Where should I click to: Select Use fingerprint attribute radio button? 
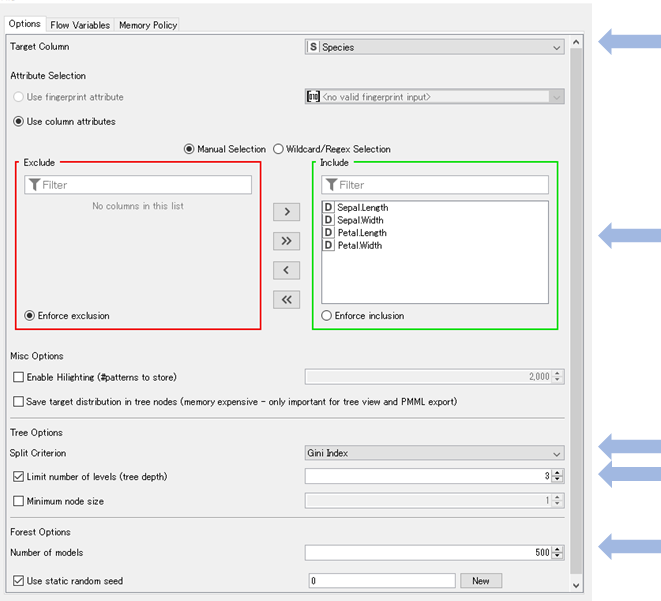coord(18,97)
